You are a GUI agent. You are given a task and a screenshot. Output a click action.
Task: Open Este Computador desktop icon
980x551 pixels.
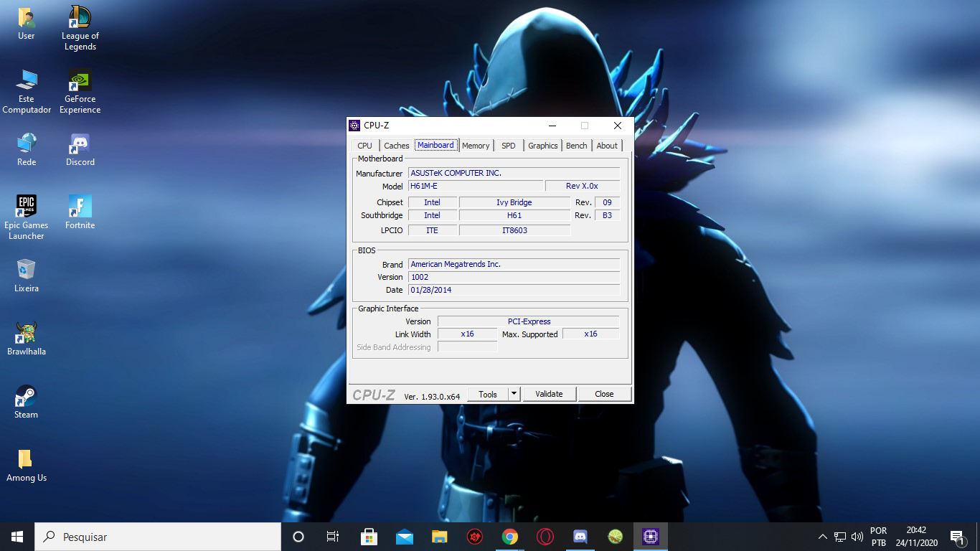coord(27,92)
